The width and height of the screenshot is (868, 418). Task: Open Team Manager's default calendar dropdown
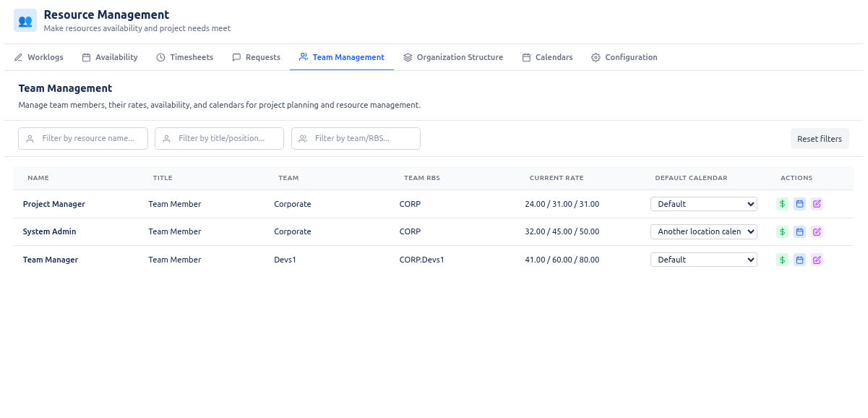coord(703,260)
